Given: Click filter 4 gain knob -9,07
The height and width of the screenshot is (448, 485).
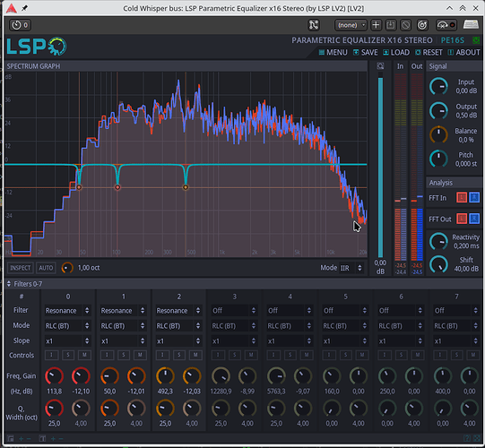Looking at the screenshot, I should pos(303,376).
